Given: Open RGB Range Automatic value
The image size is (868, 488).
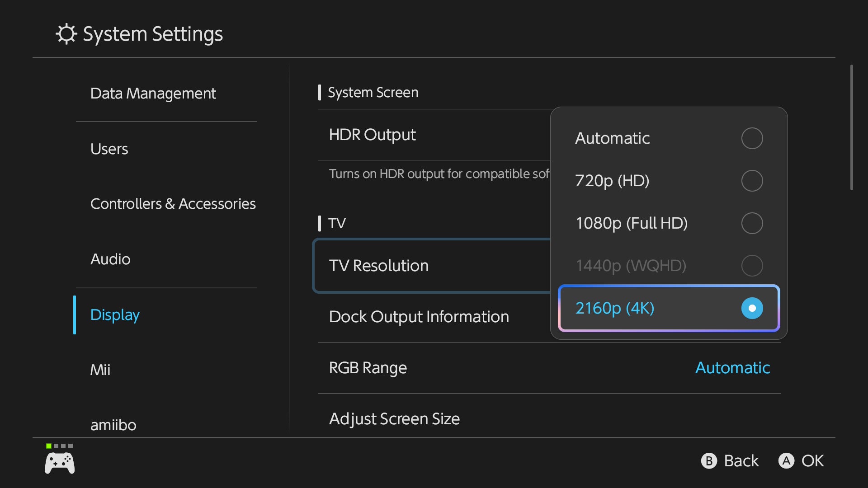Looking at the screenshot, I should tap(732, 368).
